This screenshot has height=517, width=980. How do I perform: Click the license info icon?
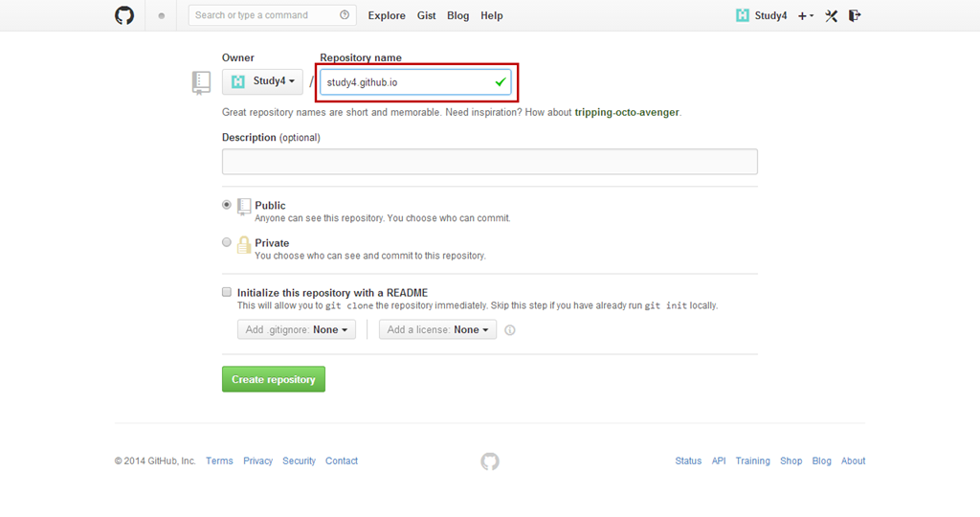[x=510, y=330]
